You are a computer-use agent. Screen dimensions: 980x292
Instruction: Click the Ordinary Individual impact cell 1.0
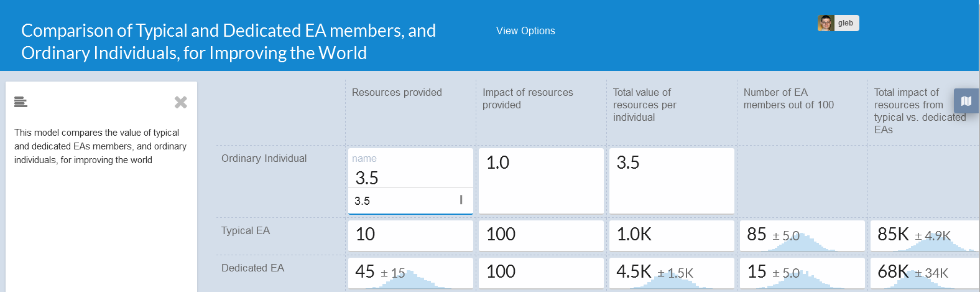pos(541,181)
